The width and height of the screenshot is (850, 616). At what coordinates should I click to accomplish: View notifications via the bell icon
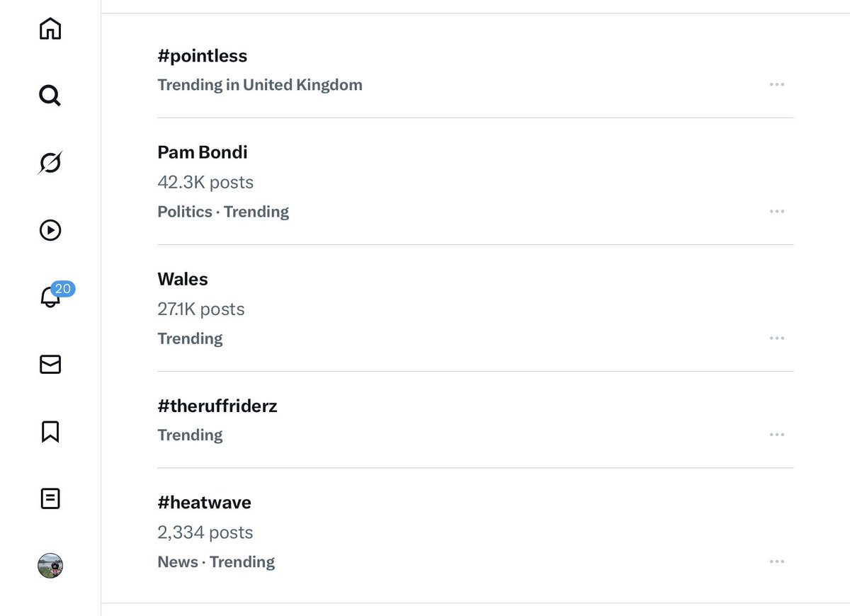(50, 297)
